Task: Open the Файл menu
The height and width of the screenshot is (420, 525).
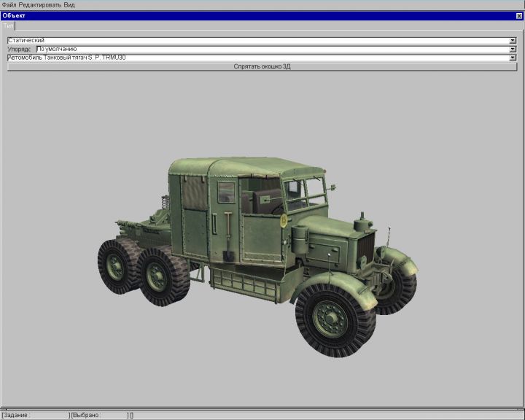Action: click(x=8, y=4)
